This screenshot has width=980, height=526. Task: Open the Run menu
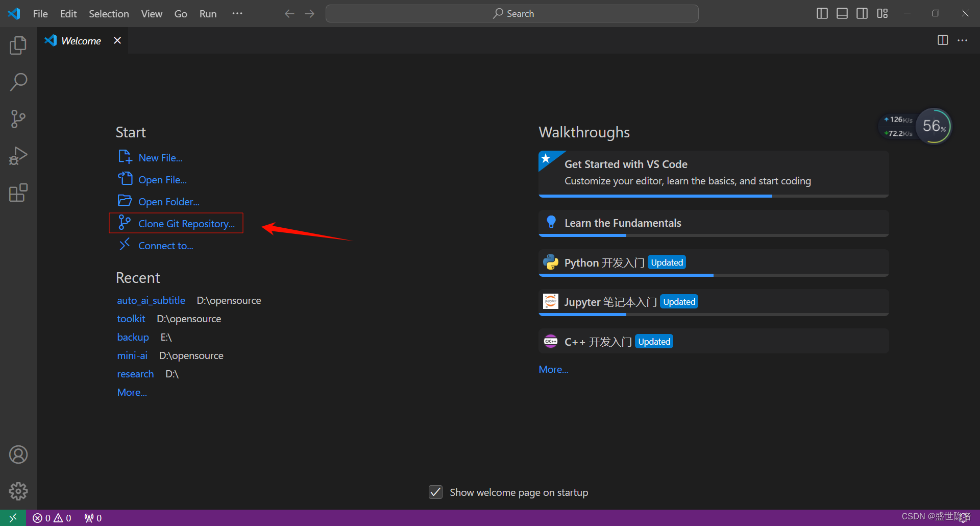click(x=208, y=14)
